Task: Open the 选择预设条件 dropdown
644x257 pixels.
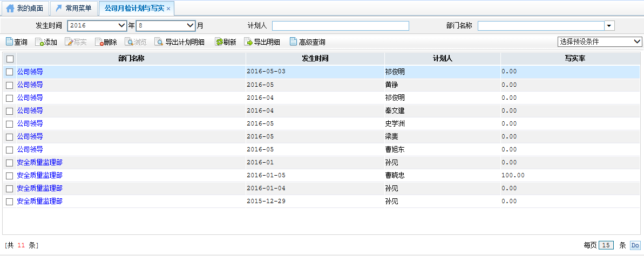Action: click(x=599, y=42)
